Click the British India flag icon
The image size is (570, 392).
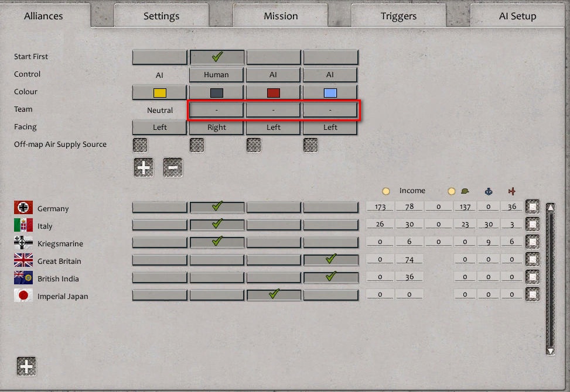click(x=23, y=278)
